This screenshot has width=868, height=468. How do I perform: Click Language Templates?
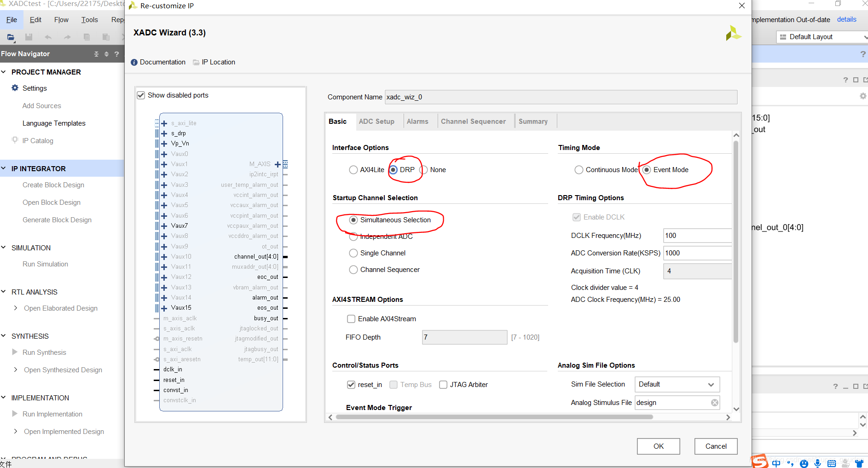[54, 123]
